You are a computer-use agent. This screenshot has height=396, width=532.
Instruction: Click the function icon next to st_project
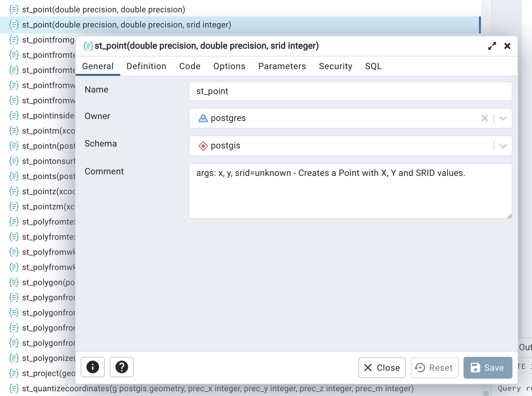point(14,373)
